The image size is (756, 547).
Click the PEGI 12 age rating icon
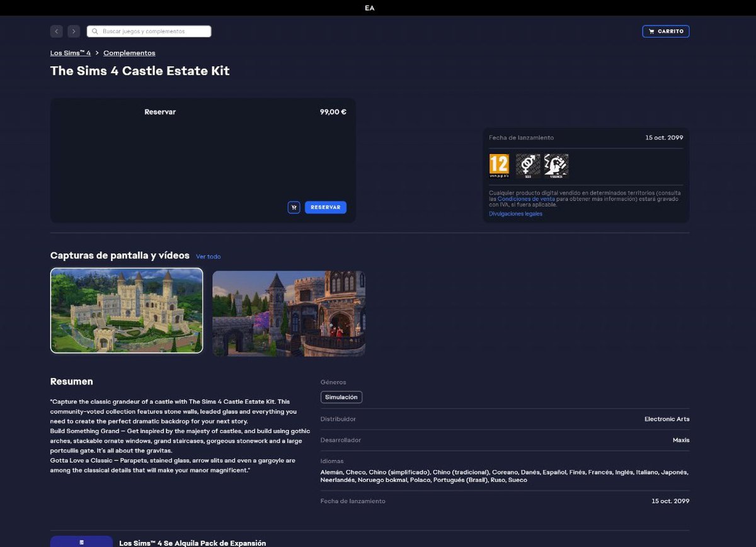click(499, 165)
